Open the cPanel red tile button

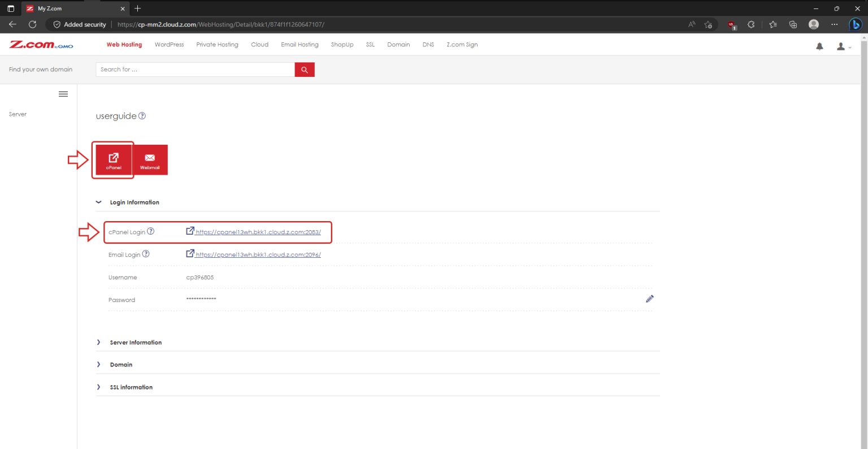(114, 160)
